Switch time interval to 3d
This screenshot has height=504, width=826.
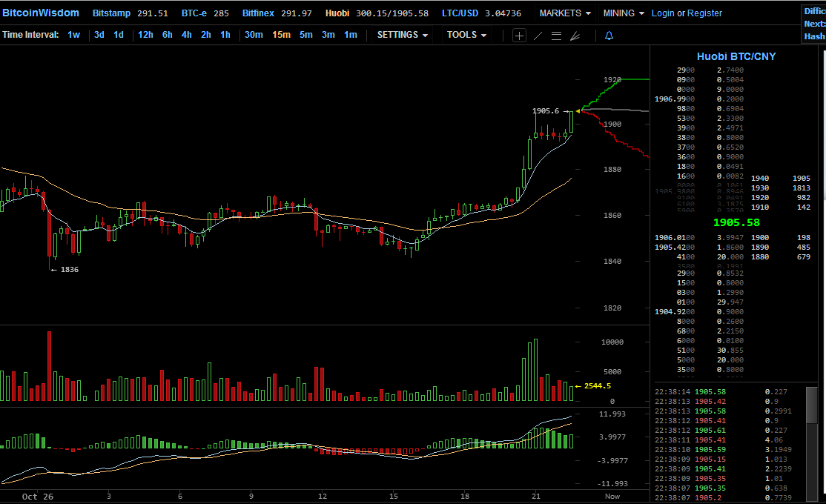[99, 35]
